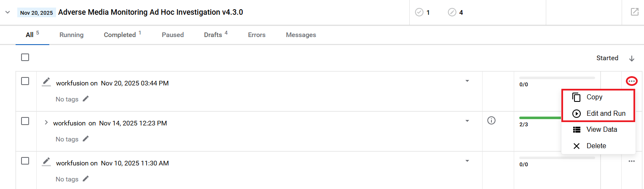Image resolution: width=644 pixels, height=189 pixels.
Task: Choose Edit and Run from context menu
Action: 598,113
